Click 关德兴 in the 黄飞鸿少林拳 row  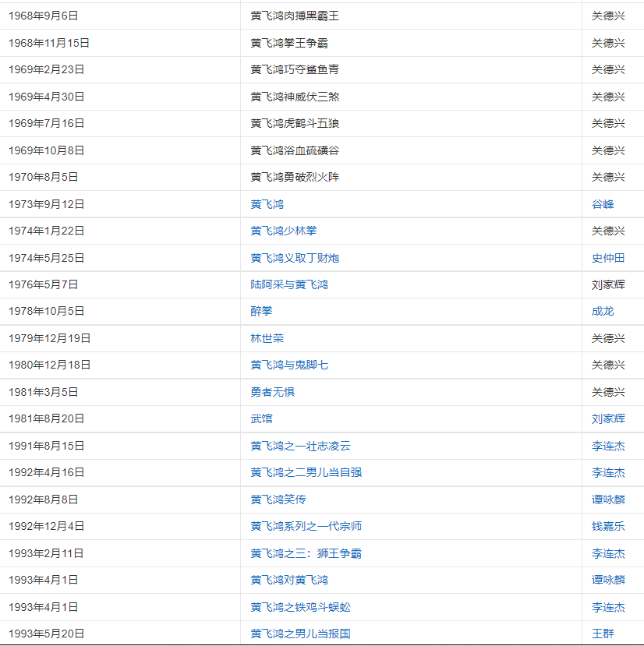click(x=608, y=231)
